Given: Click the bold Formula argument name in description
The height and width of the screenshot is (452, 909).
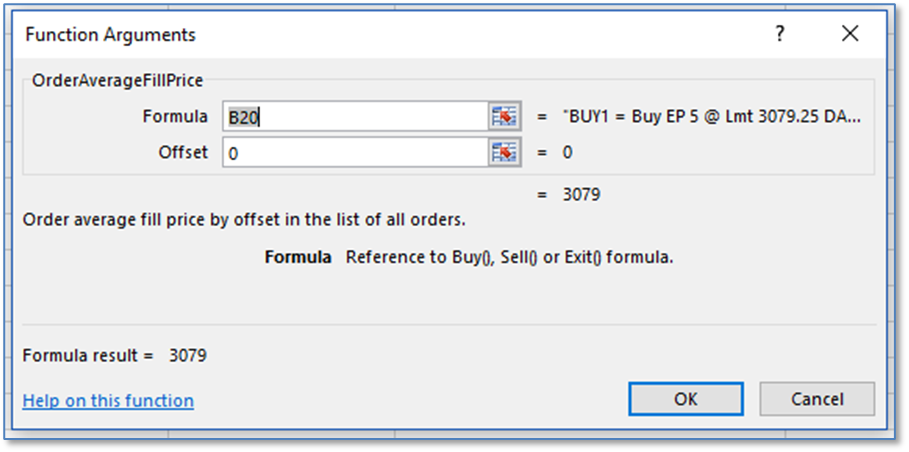Looking at the screenshot, I should (x=298, y=257).
